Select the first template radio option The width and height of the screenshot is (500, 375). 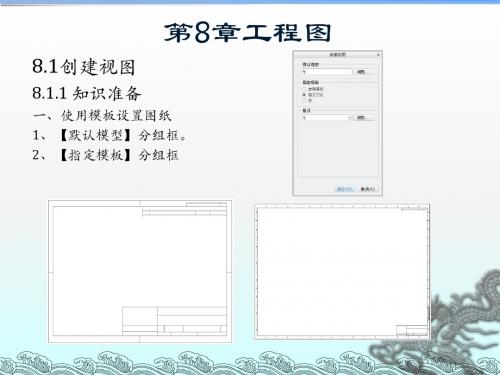coord(304,89)
